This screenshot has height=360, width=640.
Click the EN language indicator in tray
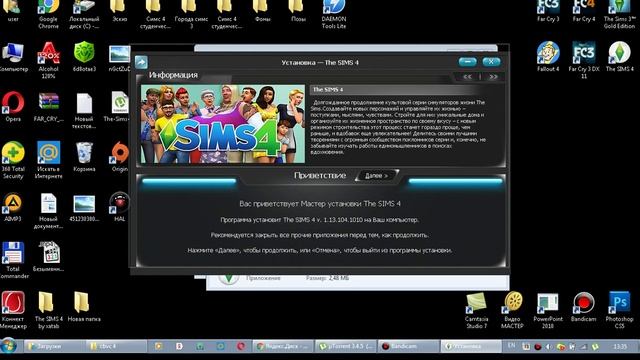point(511,346)
